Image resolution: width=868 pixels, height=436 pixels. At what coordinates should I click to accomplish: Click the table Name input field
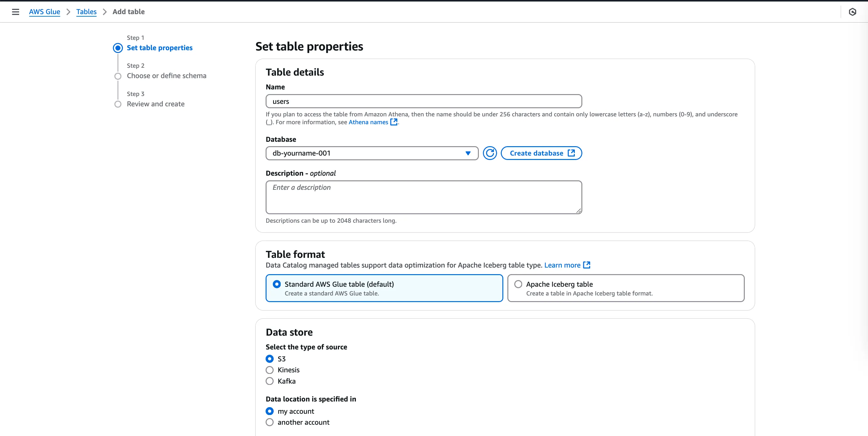pyautogui.click(x=424, y=101)
